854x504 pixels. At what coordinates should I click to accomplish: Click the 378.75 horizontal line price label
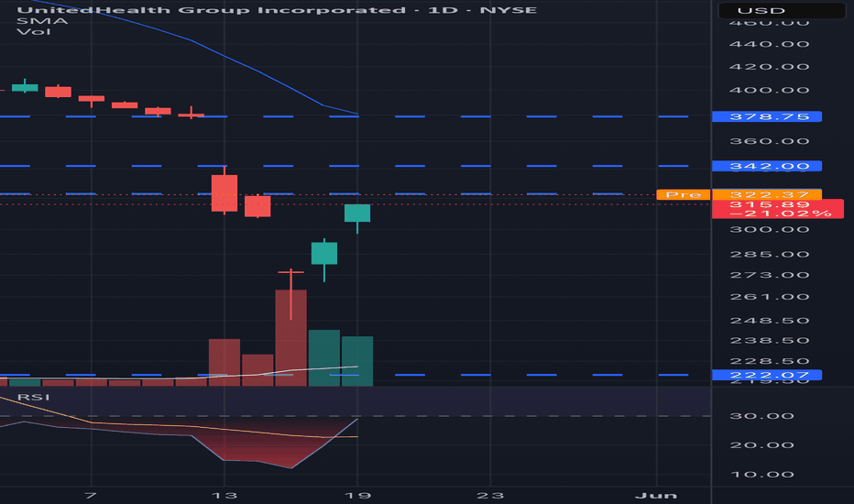tap(767, 116)
